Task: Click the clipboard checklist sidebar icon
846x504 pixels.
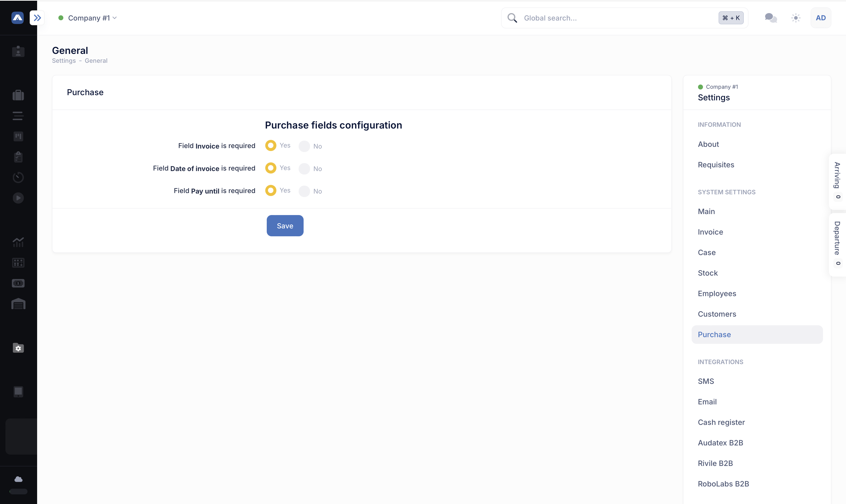Action: tap(18, 157)
